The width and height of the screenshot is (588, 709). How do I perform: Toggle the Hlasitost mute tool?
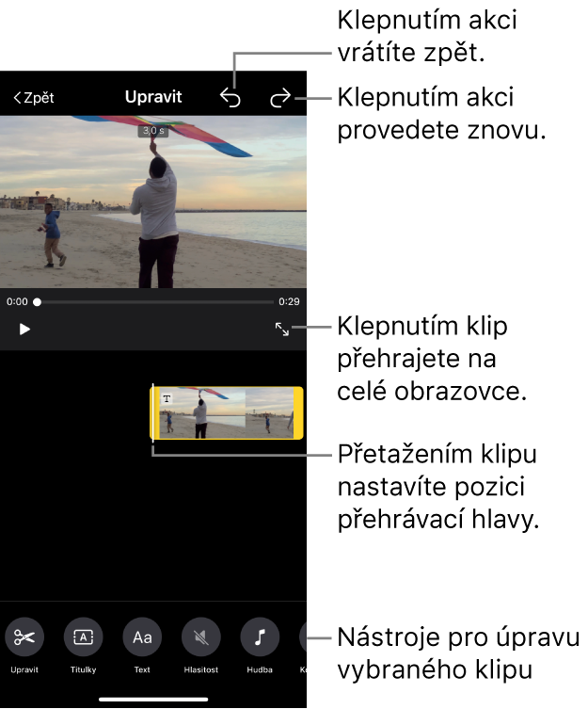tap(201, 637)
